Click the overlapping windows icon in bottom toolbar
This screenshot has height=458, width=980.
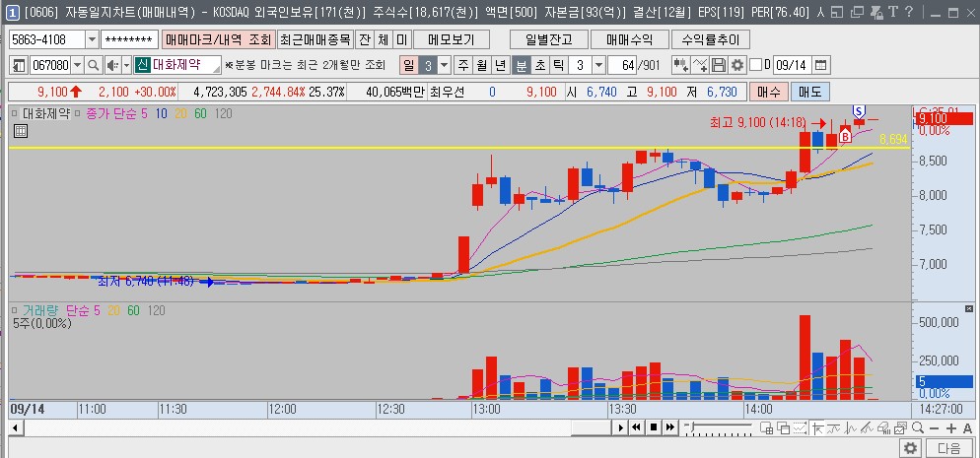pyautogui.click(x=783, y=428)
